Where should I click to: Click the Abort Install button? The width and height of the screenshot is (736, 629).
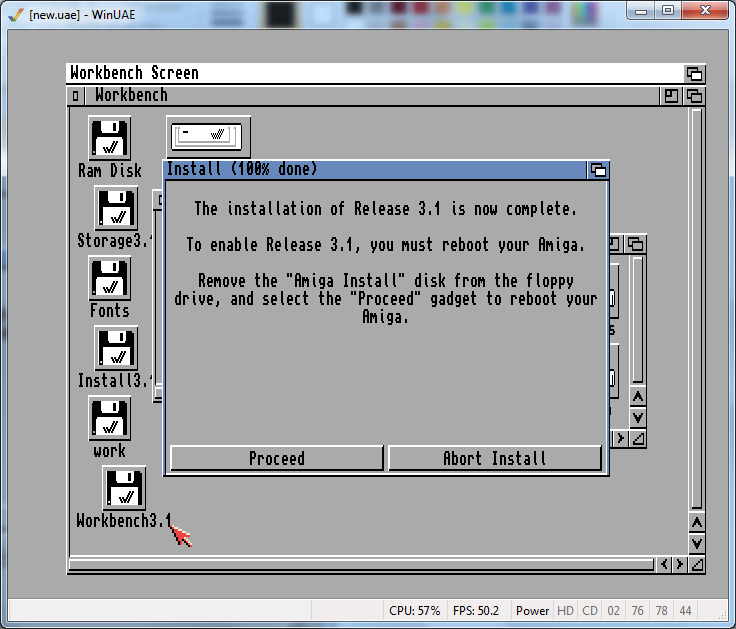click(495, 458)
